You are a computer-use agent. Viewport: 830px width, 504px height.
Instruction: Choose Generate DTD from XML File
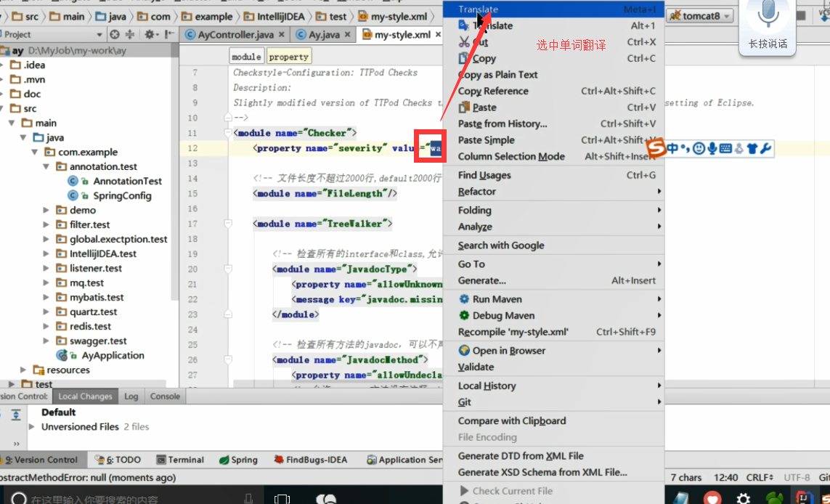(553, 456)
